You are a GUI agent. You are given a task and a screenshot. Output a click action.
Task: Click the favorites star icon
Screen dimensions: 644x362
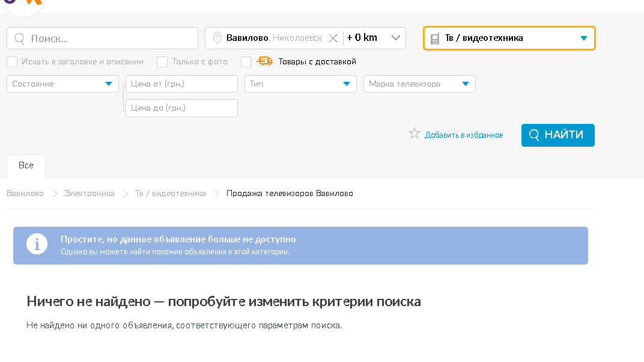[x=414, y=134]
